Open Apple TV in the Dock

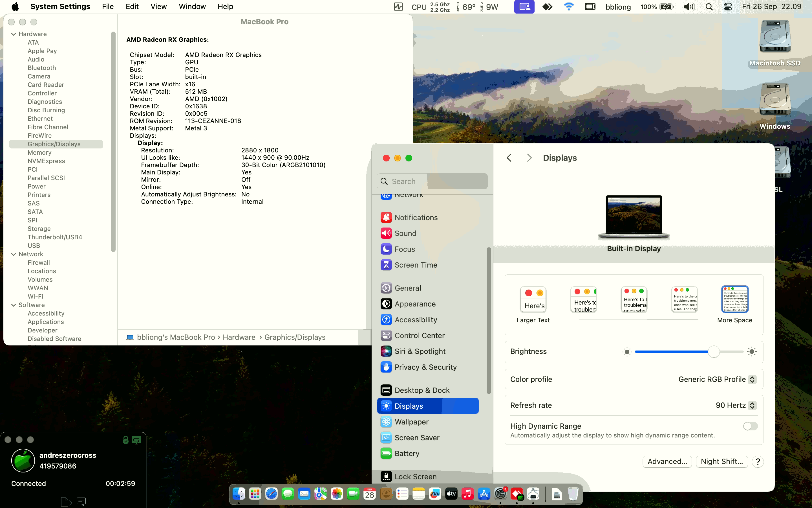[x=451, y=494]
